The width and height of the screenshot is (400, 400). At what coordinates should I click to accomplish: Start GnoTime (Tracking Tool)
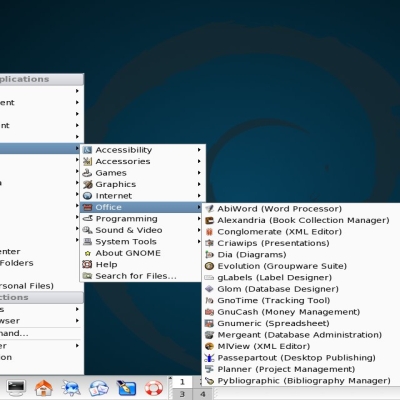[301, 300]
